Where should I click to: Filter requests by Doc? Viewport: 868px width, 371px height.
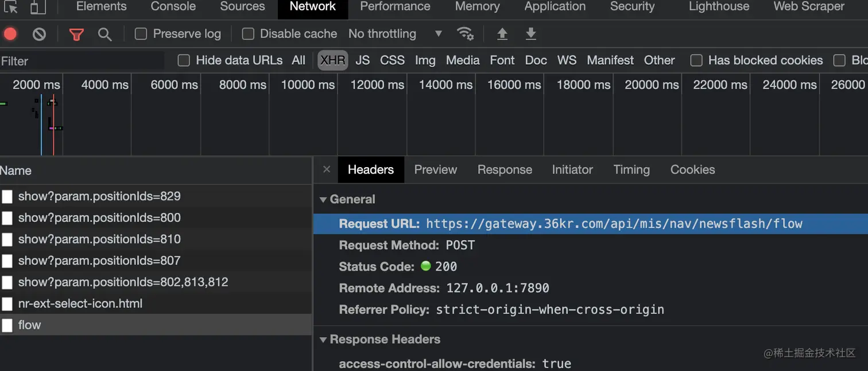click(536, 60)
